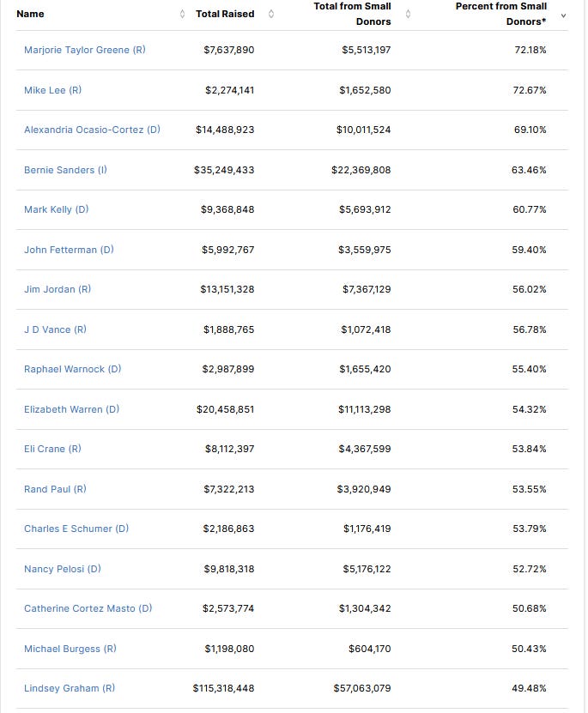
Task: Select percent value 52.72%
Action: tap(530, 569)
